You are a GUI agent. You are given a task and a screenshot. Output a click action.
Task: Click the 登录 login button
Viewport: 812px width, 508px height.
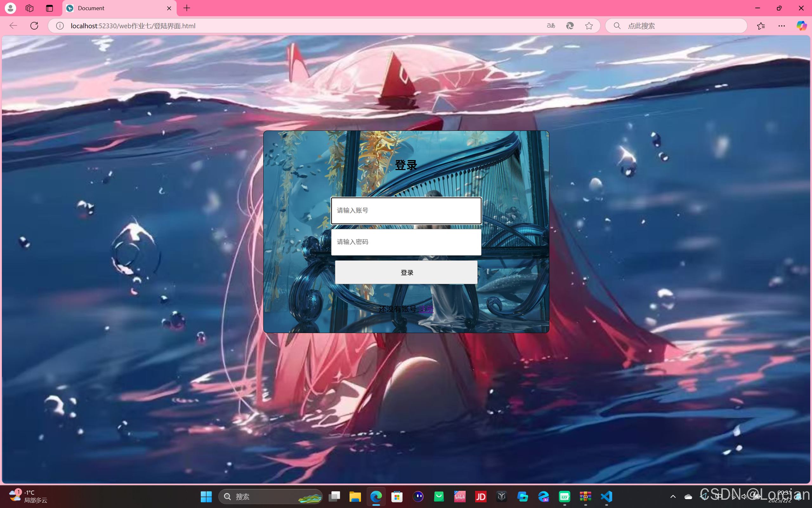pos(406,272)
